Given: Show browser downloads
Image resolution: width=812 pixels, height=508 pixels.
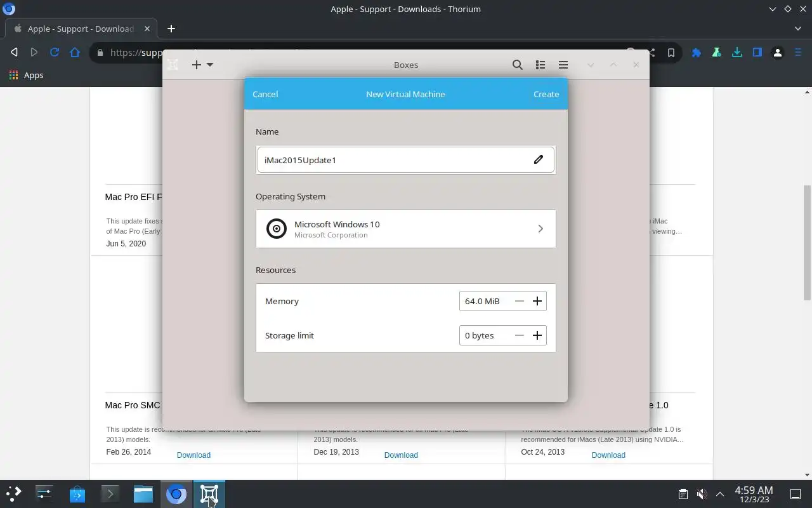Looking at the screenshot, I should [x=737, y=53].
